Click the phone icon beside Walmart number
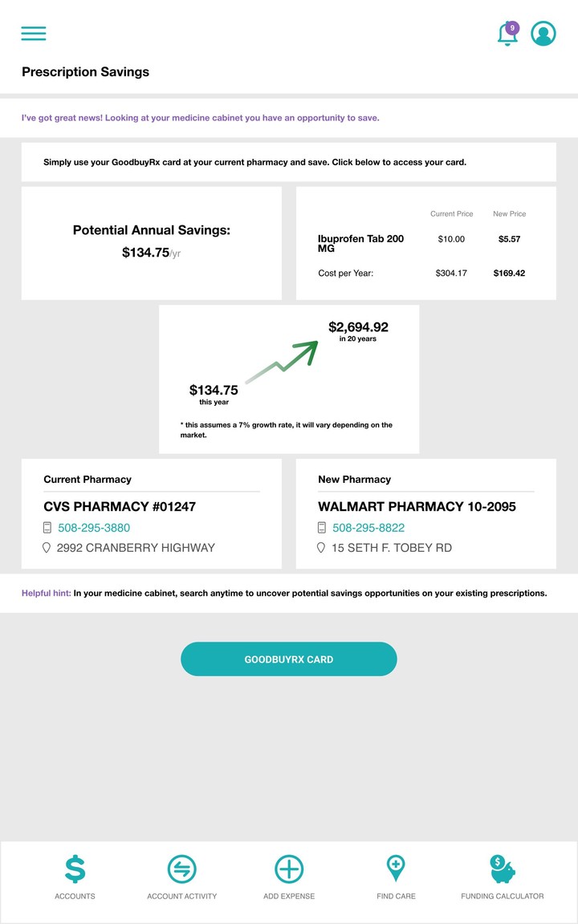This screenshot has height=924, width=578. point(322,528)
